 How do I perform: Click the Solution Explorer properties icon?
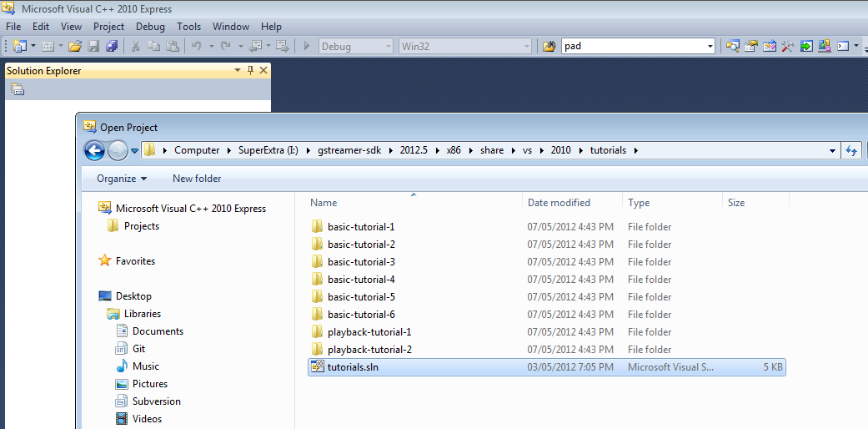pos(18,89)
